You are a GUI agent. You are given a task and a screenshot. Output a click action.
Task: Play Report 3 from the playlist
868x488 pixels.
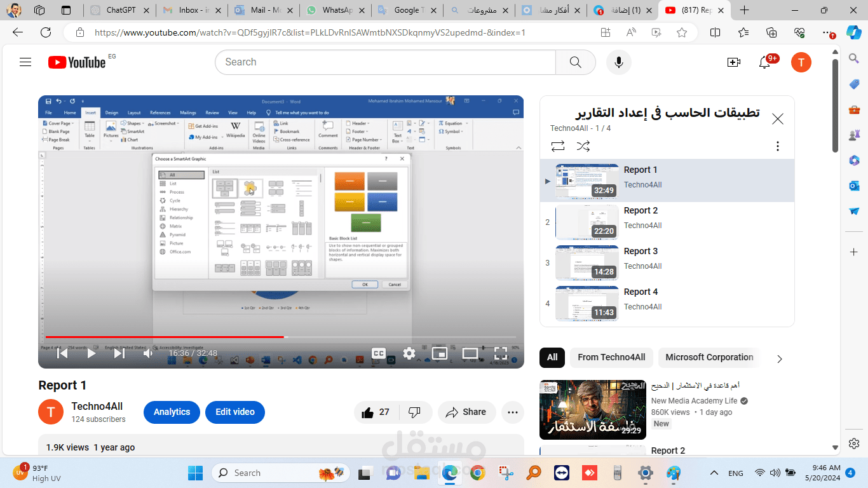[667, 263]
